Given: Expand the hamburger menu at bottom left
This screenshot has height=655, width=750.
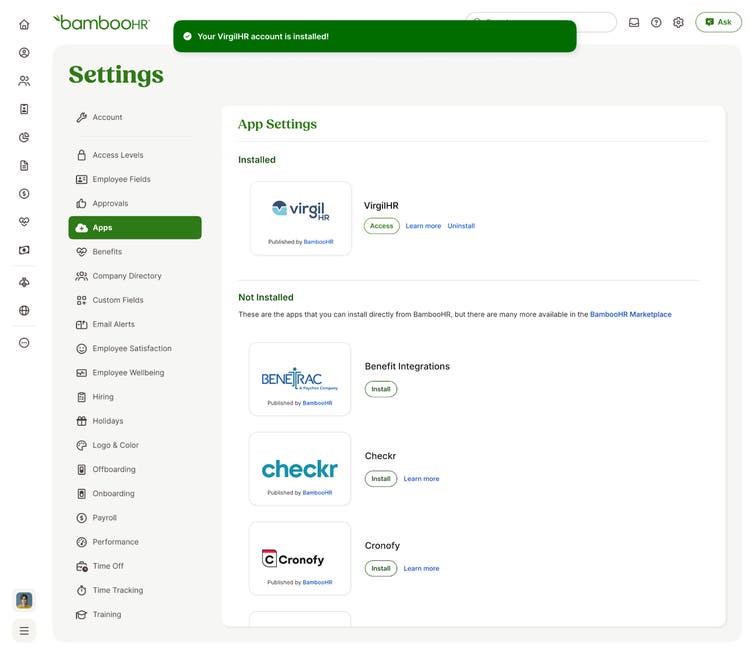Looking at the screenshot, I should tap(24, 631).
